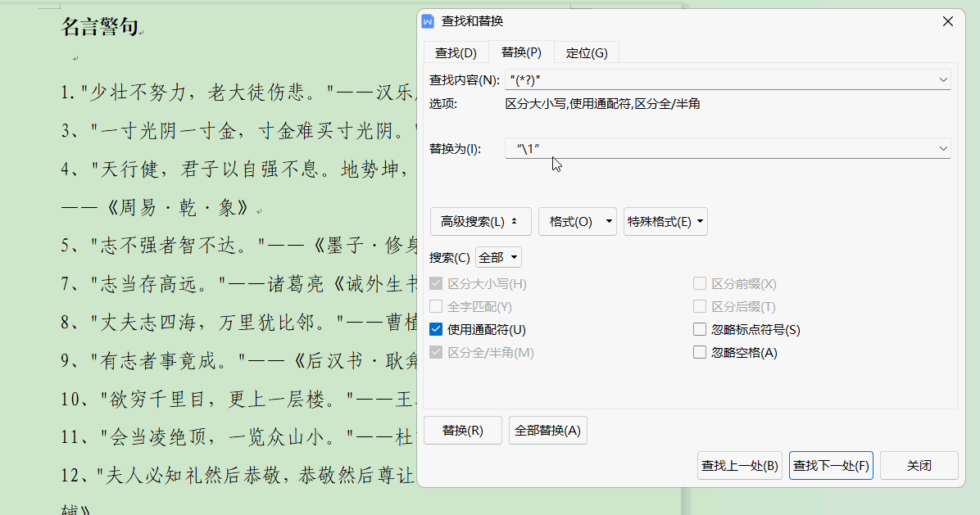Click the 查找下一处(F) button

(x=830, y=466)
